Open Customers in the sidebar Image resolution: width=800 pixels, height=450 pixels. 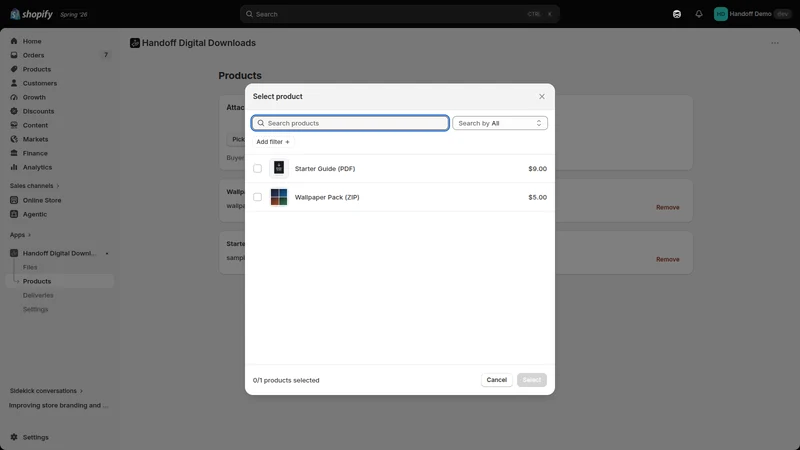pyautogui.click(x=40, y=83)
